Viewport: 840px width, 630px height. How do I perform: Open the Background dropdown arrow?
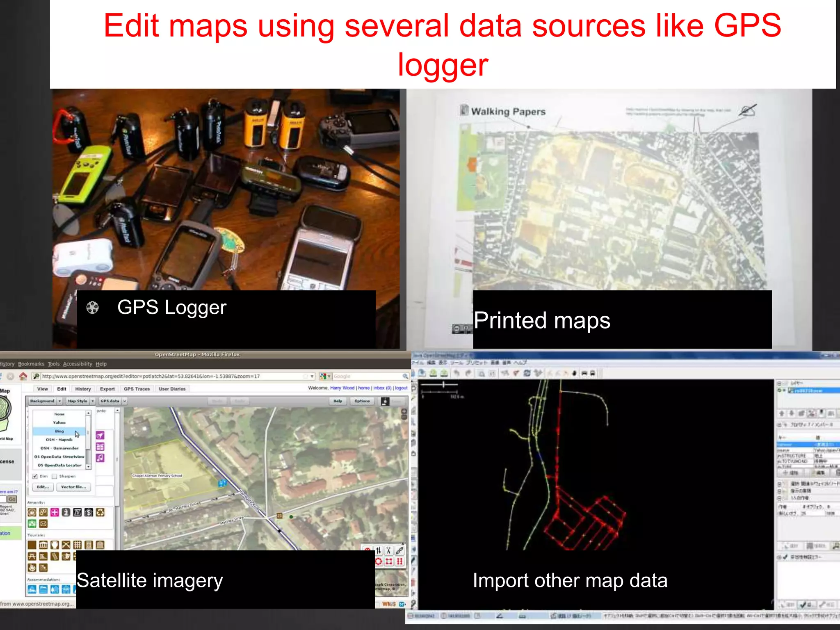point(59,401)
